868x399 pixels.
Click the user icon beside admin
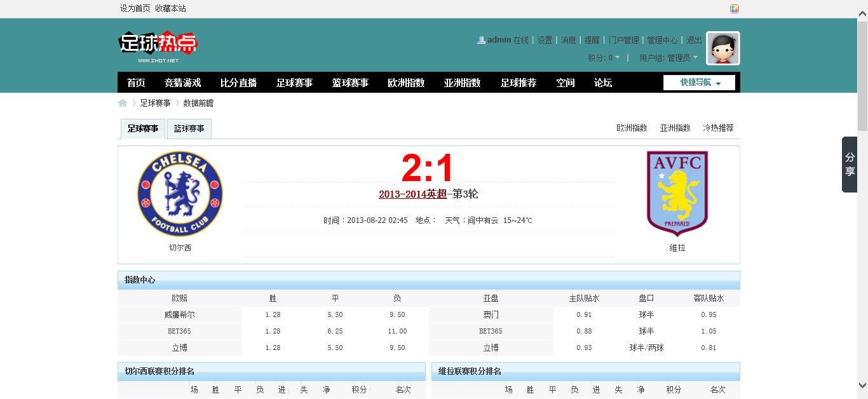click(481, 40)
